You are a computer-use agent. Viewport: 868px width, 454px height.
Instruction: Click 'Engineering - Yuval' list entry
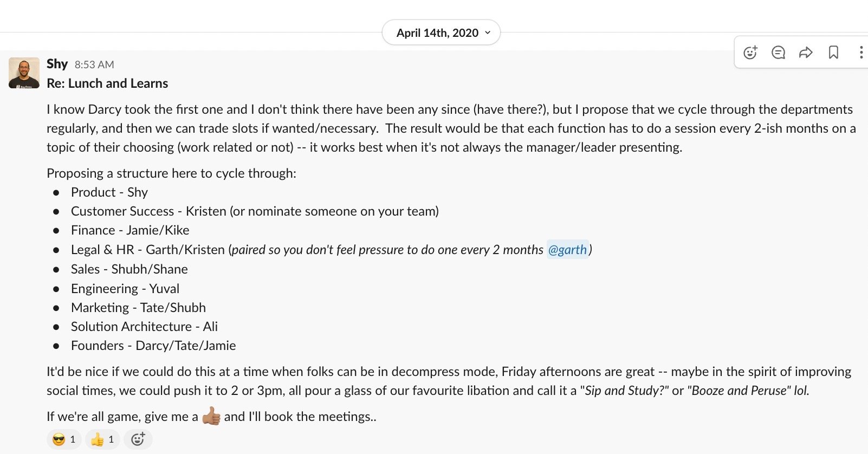coord(125,289)
